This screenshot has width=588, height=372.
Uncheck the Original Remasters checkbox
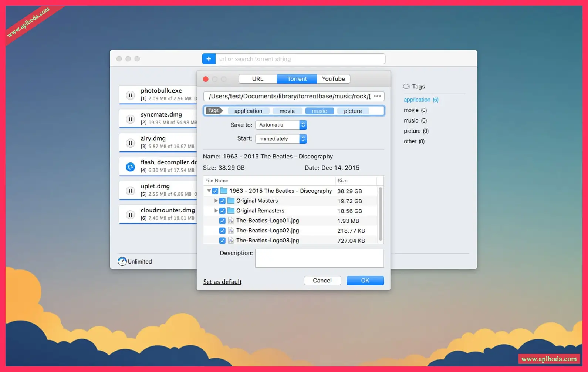tap(222, 211)
